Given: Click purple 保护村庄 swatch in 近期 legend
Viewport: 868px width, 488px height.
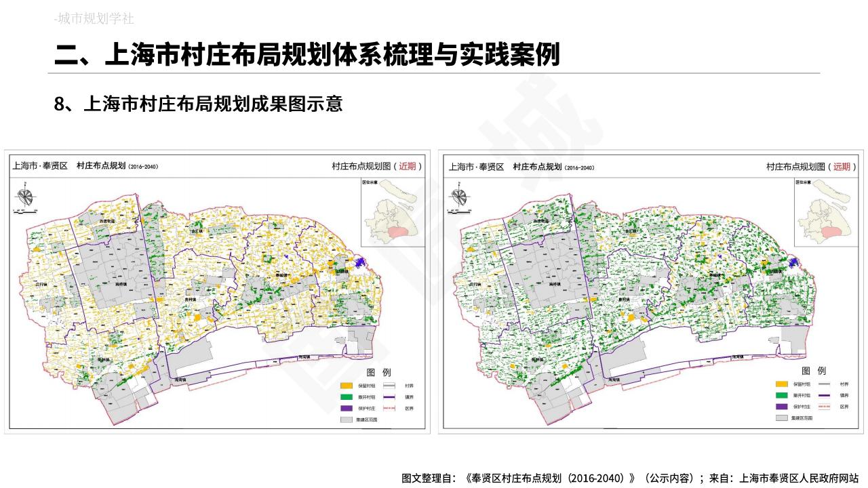Looking at the screenshot, I should [347, 409].
